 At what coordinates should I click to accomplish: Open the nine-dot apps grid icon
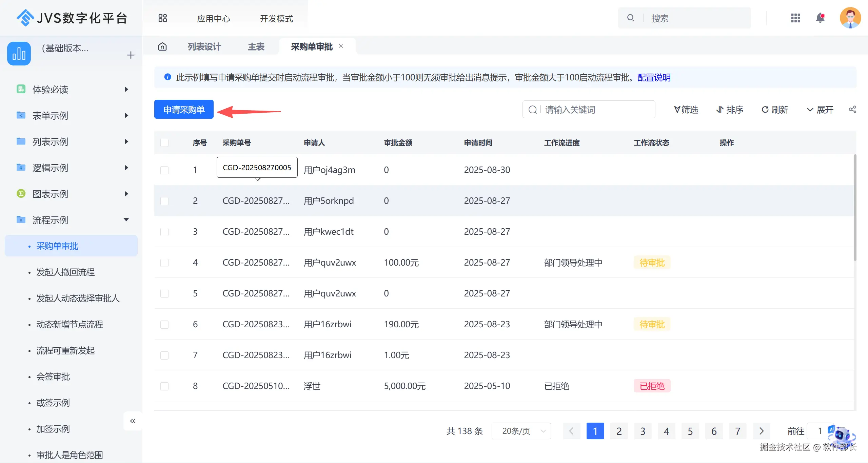pyautogui.click(x=795, y=18)
